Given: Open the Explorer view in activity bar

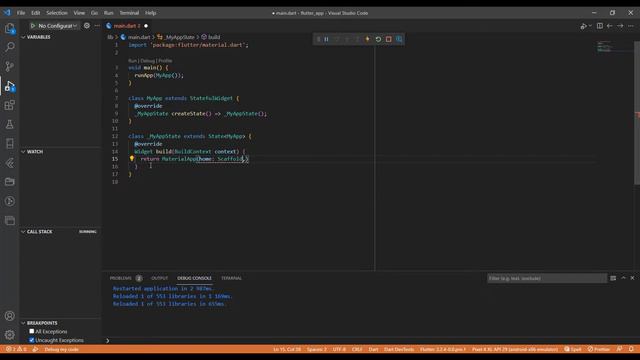Looking at the screenshot, I should point(10,28).
